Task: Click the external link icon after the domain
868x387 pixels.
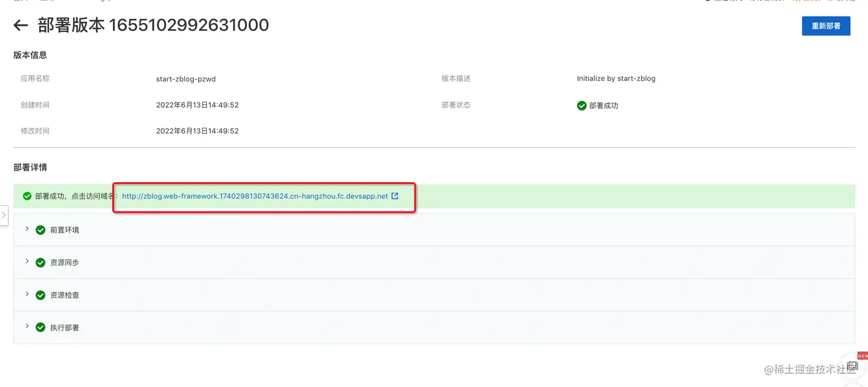Action: 395,196
